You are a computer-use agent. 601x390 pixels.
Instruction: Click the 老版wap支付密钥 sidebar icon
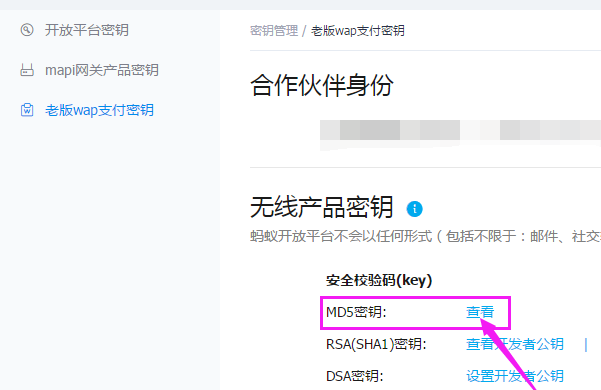pyautogui.click(x=27, y=110)
